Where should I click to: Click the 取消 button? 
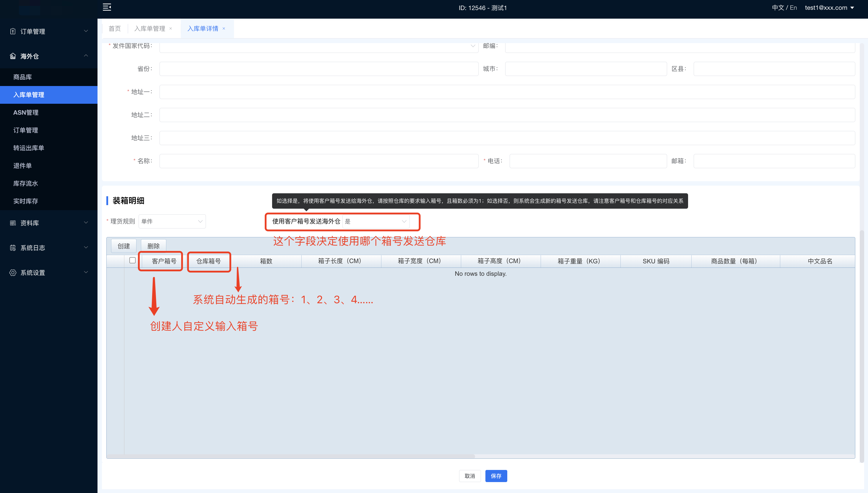pos(470,476)
